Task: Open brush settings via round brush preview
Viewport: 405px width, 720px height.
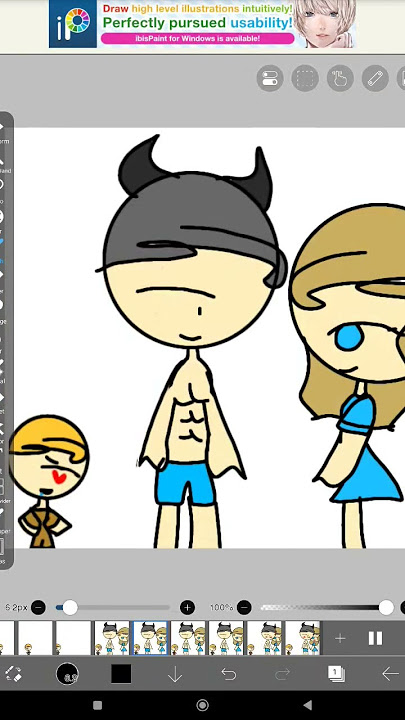Action: 67,674
